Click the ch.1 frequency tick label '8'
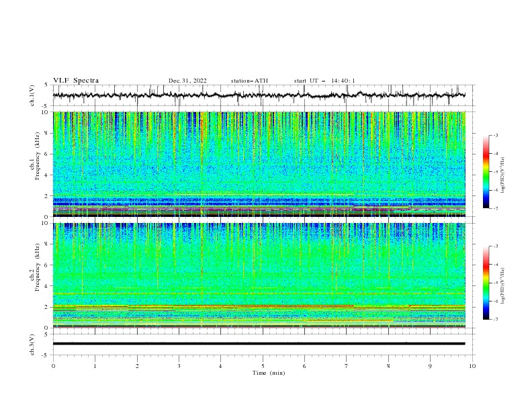This screenshot has height=411, width=532. (47, 133)
